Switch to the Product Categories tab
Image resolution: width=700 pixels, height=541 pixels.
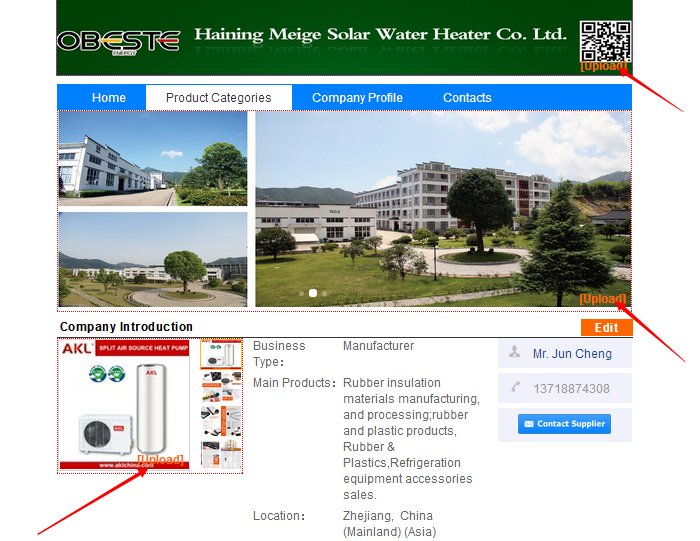(x=219, y=98)
